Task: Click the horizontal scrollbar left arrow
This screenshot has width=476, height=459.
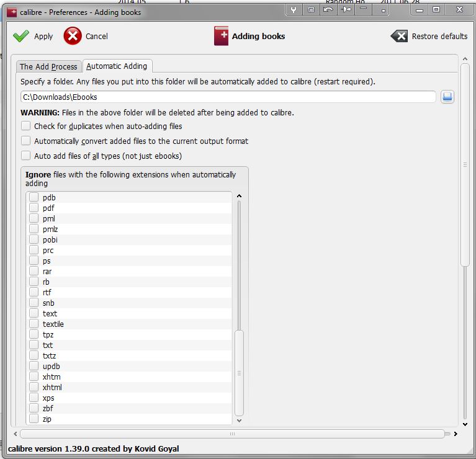Action: pos(16,434)
